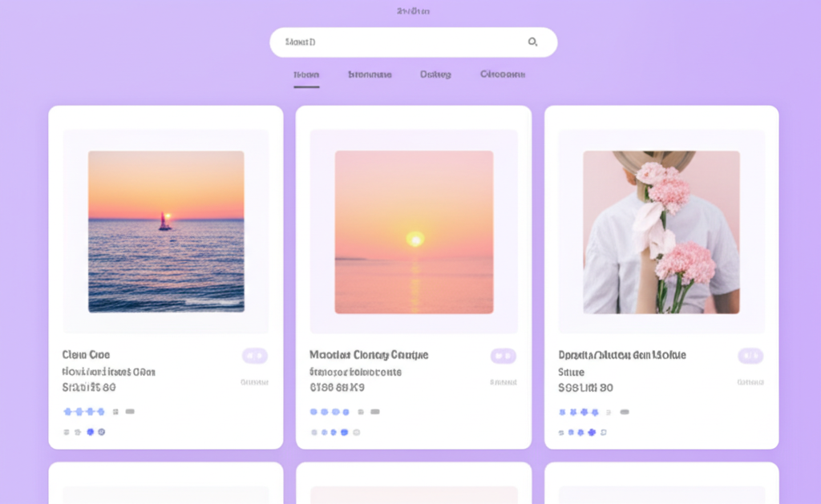Image resolution: width=821 pixels, height=504 pixels.
Task: Click the title of the pink sunset card
Action: (x=369, y=355)
